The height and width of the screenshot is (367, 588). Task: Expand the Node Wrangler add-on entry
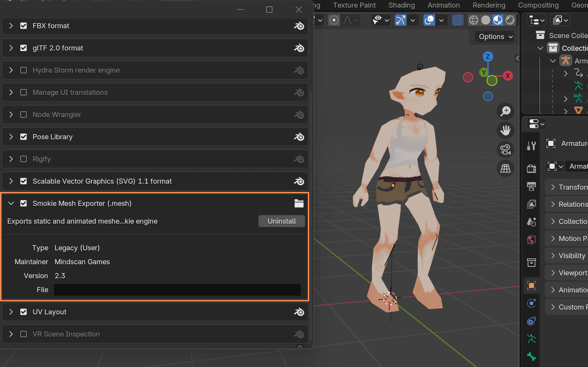click(11, 115)
